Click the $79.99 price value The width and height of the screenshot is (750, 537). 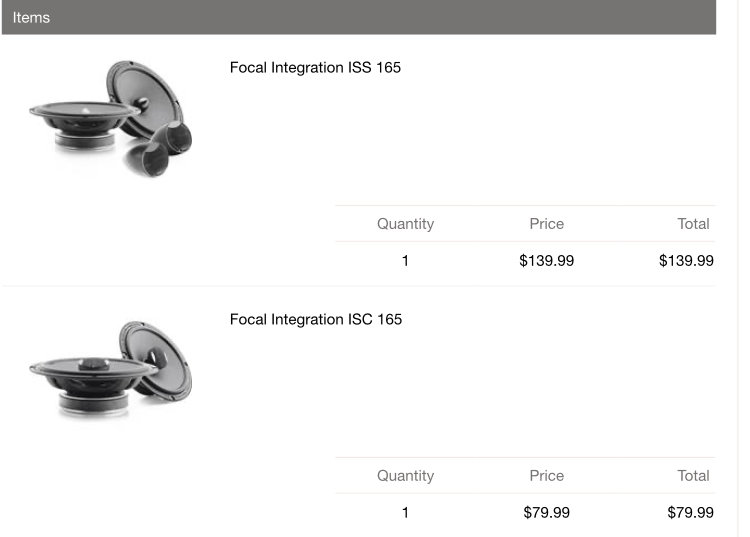(546, 513)
